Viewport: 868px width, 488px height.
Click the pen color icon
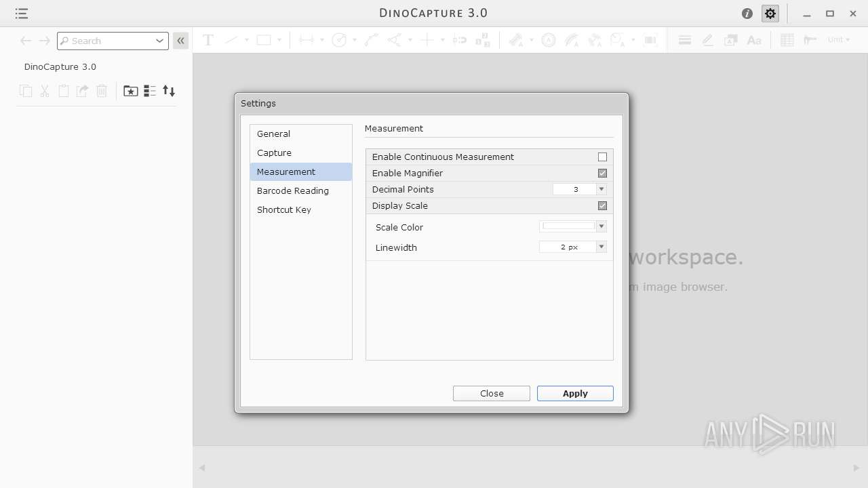(708, 40)
